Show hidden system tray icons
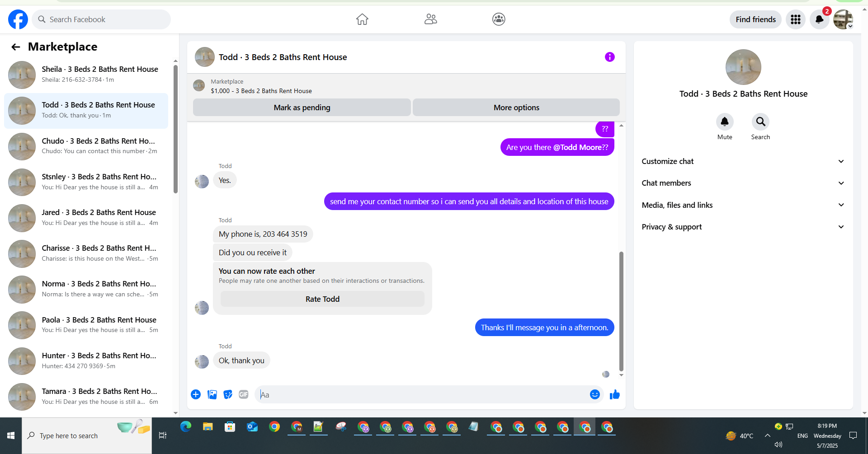This screenshot has height=454, width=868. coord(767,435)
